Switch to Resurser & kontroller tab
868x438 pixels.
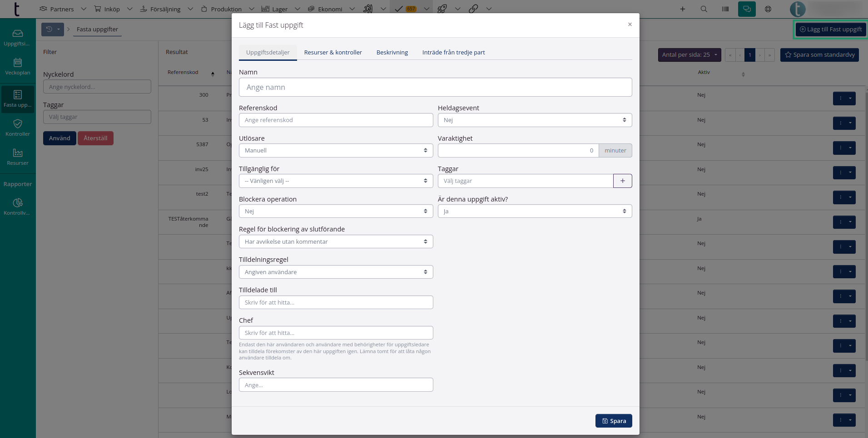(x=333, y=53)
